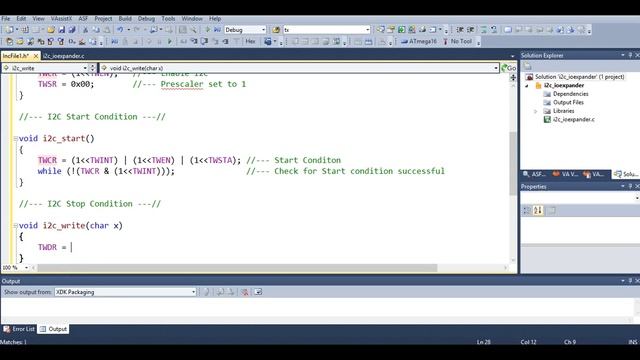Click the Cut scissors icon
Screen dimensions: 640x360
85,30
